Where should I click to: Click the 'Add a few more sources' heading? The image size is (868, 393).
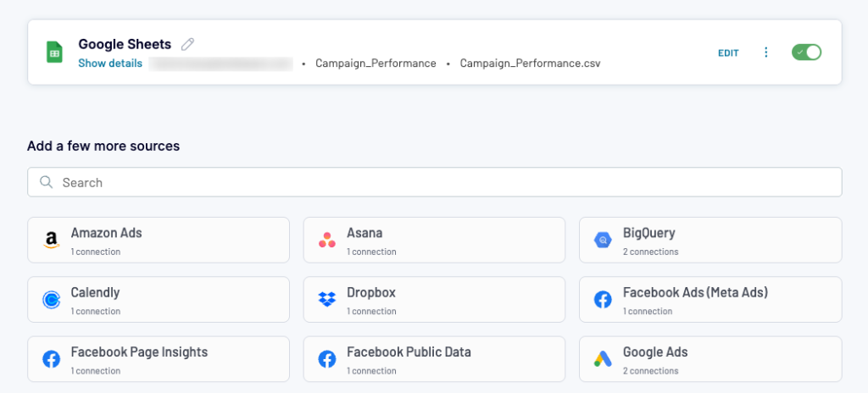click(103, 147)
